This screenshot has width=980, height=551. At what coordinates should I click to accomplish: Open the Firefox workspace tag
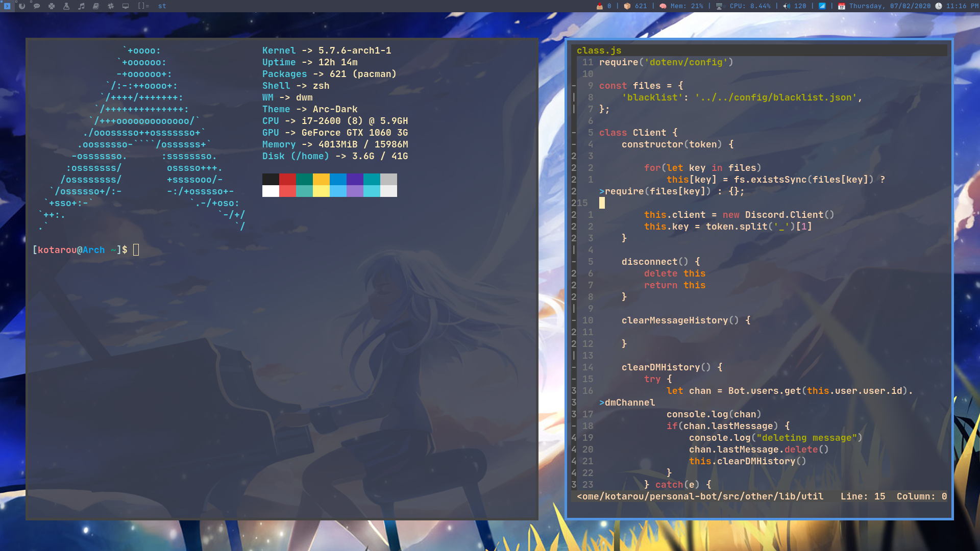click(x=22, y=6)
